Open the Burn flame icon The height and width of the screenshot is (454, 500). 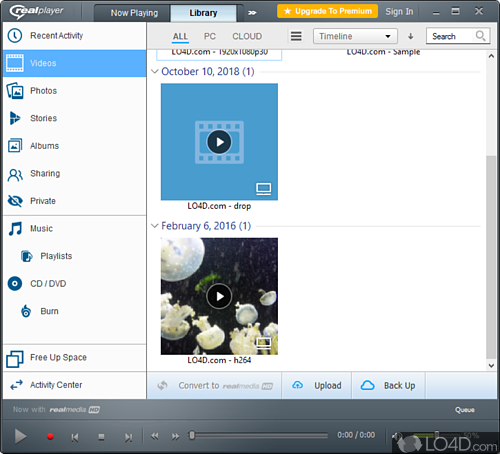point(26,311)
